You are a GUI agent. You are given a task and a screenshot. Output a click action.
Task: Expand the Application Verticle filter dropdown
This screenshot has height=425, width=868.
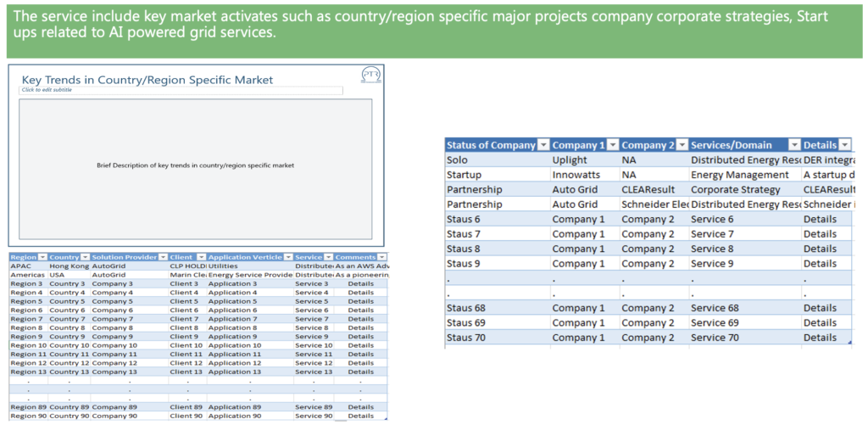coord(287,257)
